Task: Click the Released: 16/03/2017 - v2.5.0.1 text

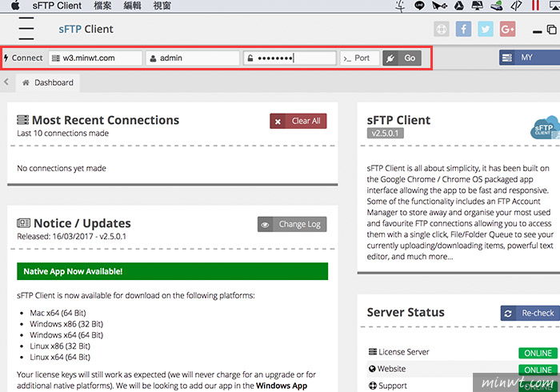Action: (71, 236)
